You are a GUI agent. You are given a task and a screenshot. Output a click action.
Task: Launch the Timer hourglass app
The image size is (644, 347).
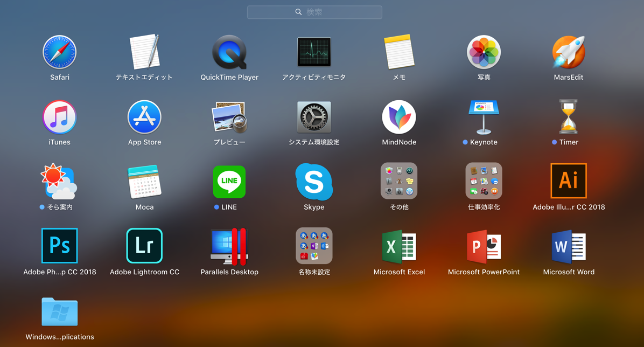pyautogui.click(x=569, y=117)
